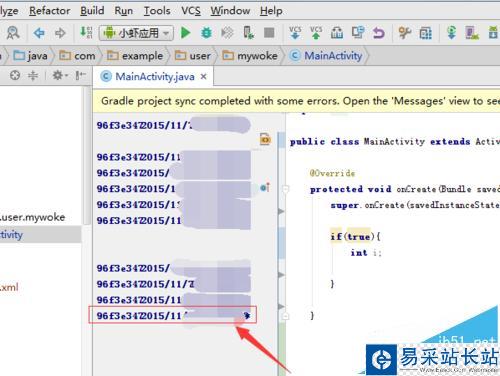
Task: Open the Tools menu
Action: (157, 11)
